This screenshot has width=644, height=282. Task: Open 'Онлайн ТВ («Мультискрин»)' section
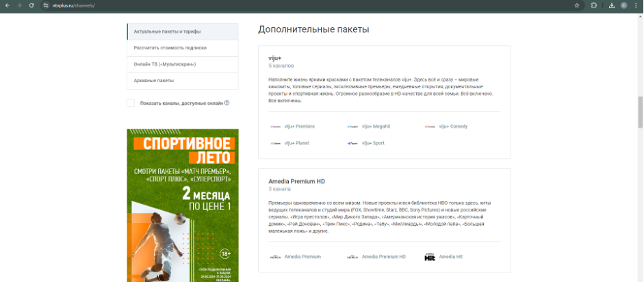point(182,64)
